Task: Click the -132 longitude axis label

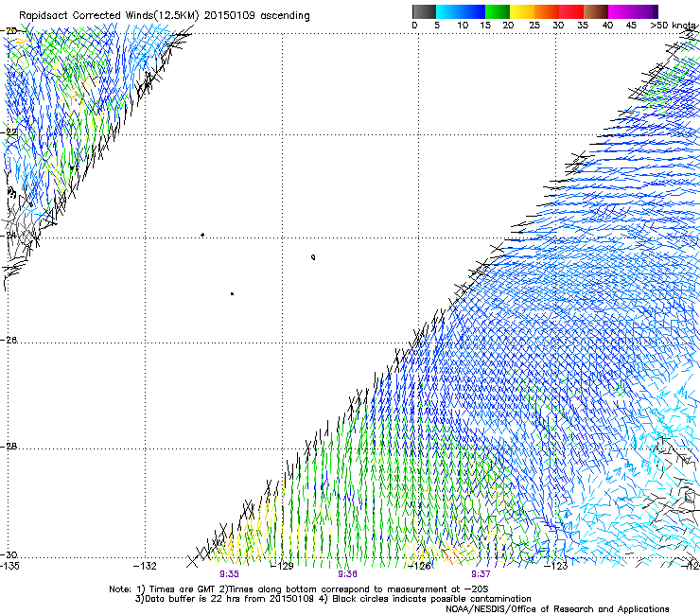Action: (145, 567)
